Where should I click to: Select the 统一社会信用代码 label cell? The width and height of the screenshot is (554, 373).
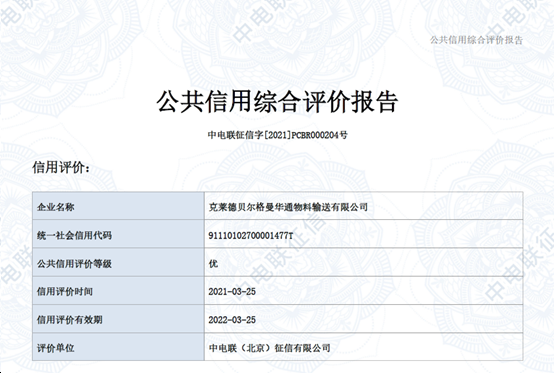tap(118, 234)
